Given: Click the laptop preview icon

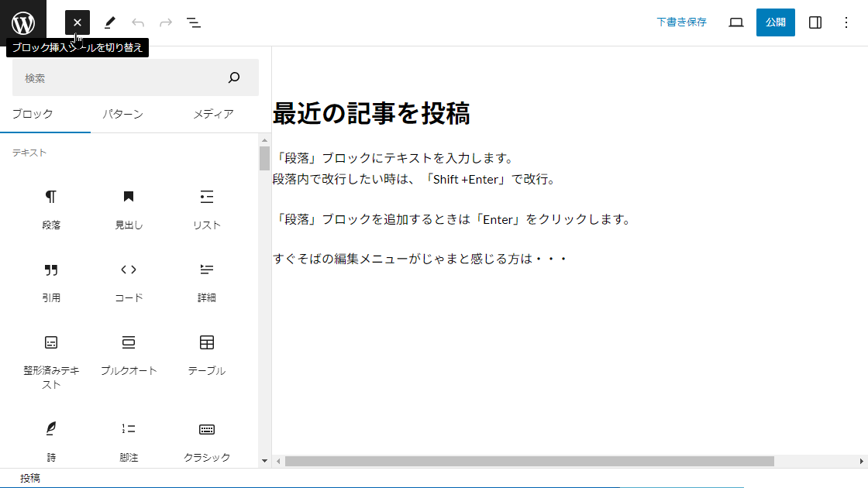Looking at the screenshot, I should [736, 22].
